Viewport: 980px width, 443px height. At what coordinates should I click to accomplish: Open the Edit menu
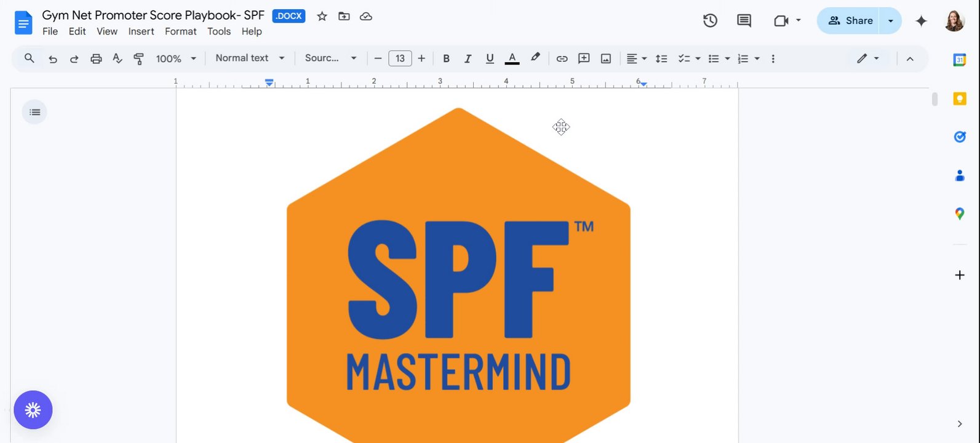point(77,31)
